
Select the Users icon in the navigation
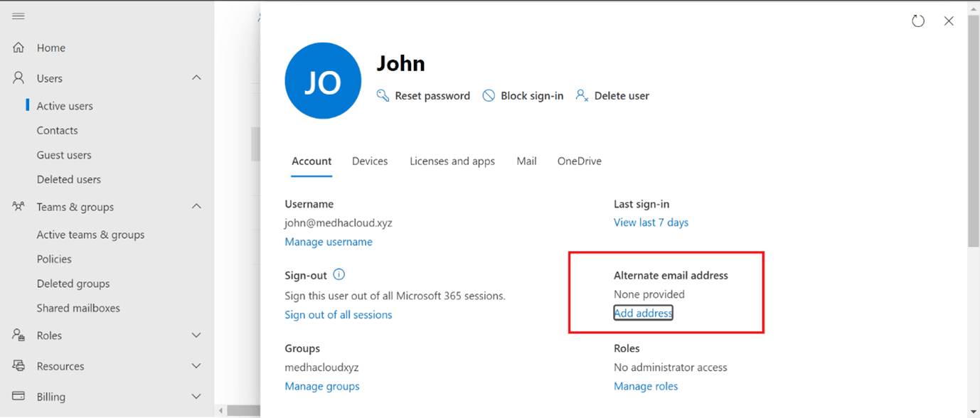18,77
